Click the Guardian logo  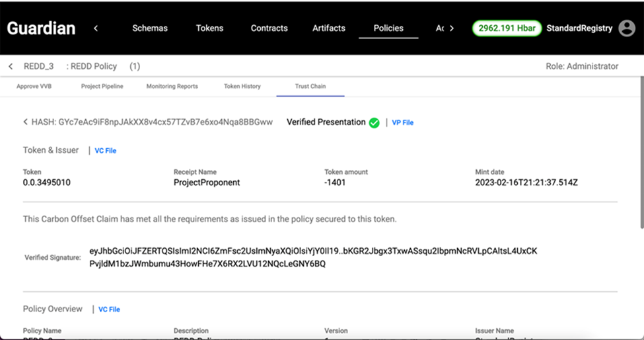(41, 28)
